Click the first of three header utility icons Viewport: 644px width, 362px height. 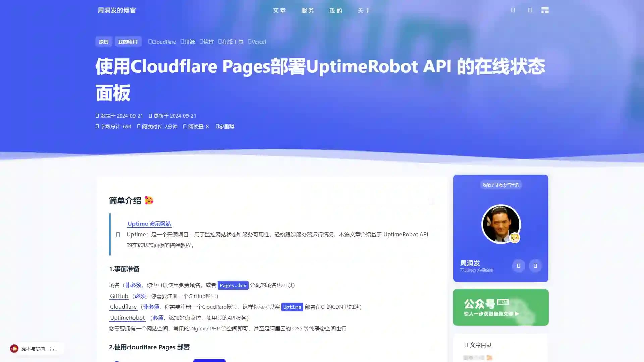[513, 10]
